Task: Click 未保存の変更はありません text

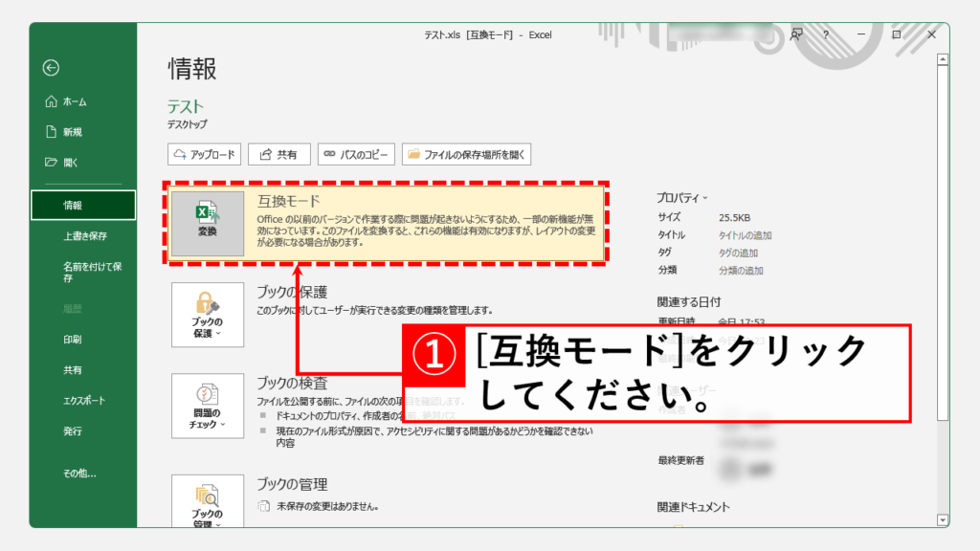Action: [x=327, y=507]
